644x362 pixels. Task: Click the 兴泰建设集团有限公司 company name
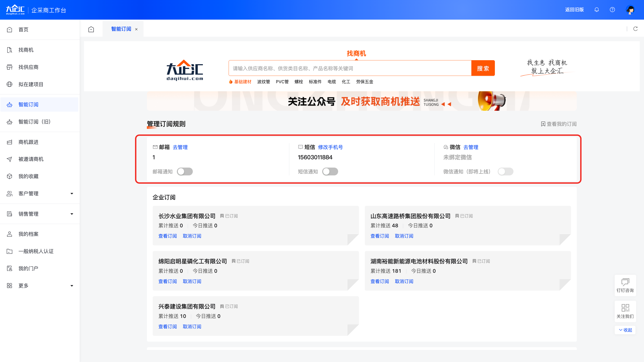pyautogui.click(x=187, y=307)
